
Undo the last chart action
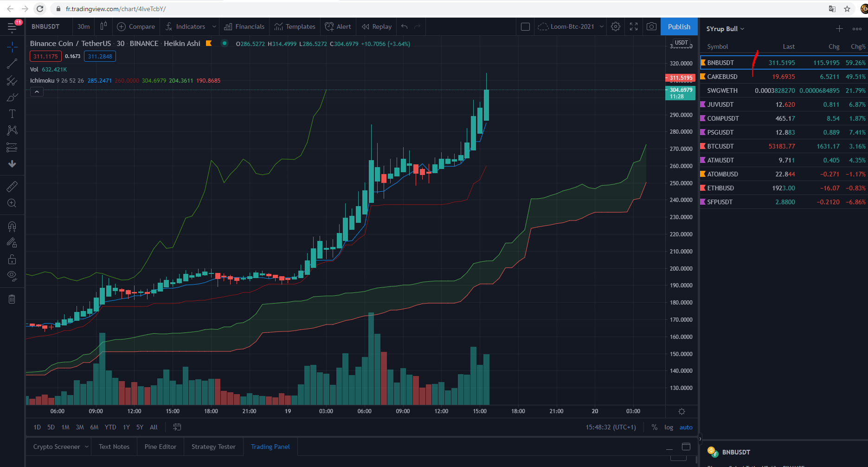[405, 26]
